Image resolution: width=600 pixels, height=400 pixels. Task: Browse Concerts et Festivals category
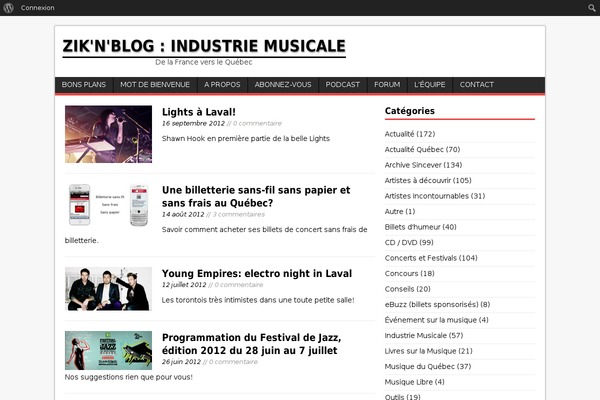click(431, 258)
